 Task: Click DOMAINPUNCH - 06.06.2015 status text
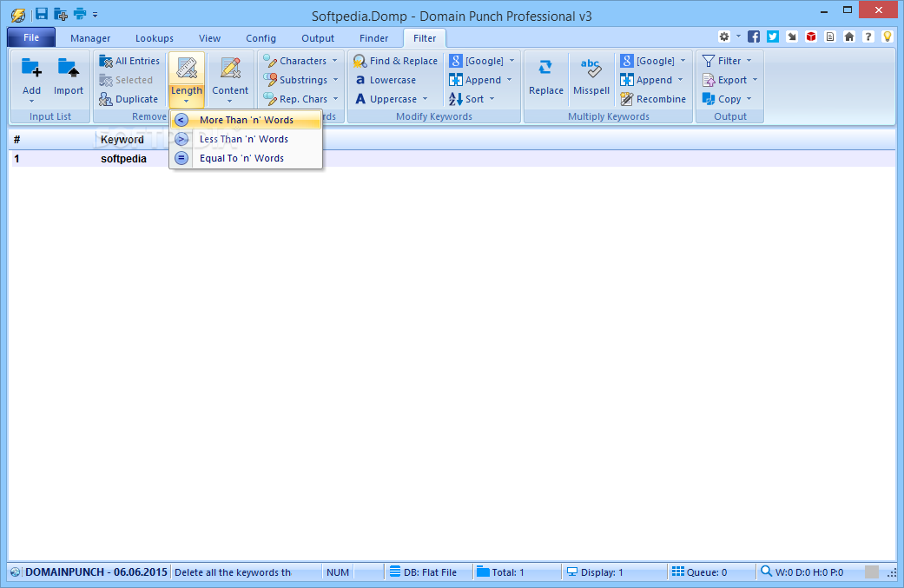pyautogui.click(x=96, y=571)
